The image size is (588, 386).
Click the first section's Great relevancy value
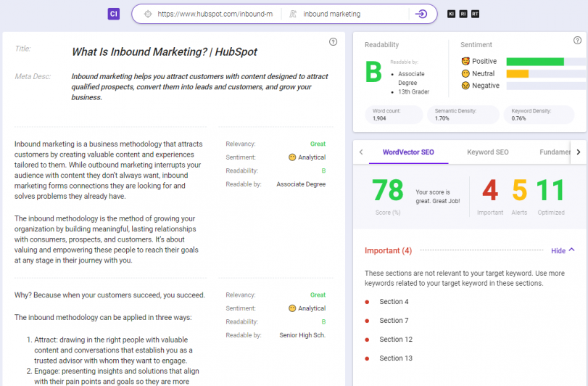pos(318,144)
